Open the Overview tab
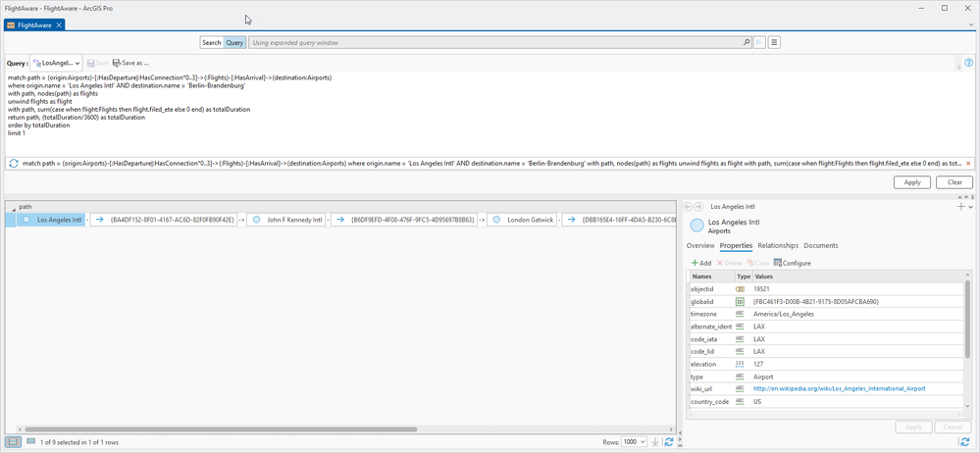Screen dimensions: 980x453 700,245
